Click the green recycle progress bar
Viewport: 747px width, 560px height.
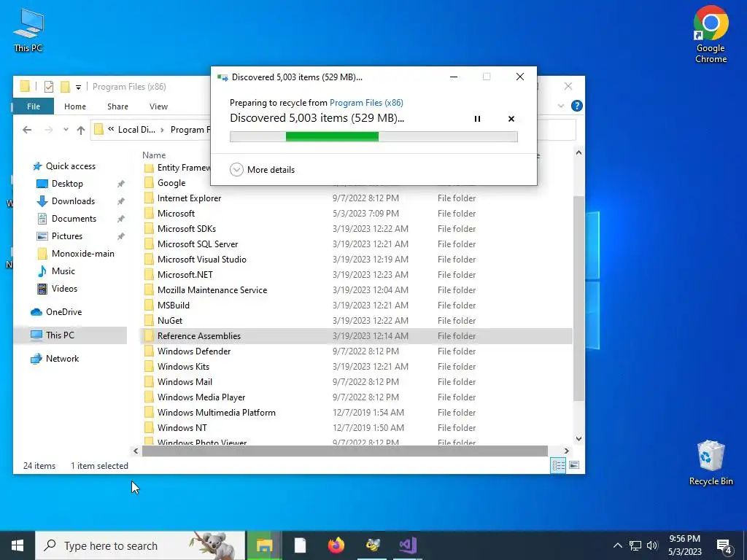tap(373, 136)
